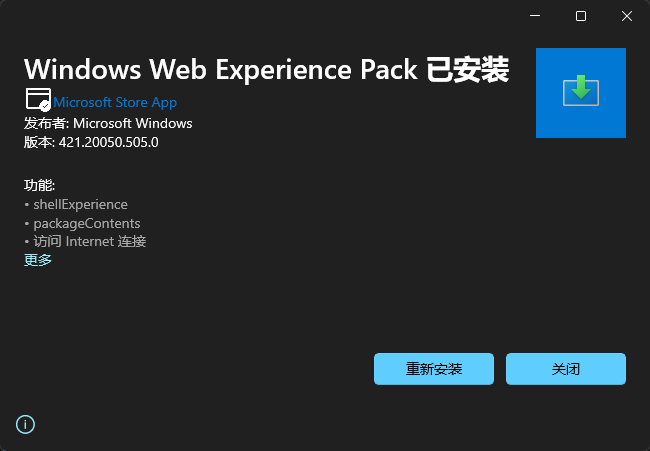650x451 pixels.
Task: Click the 已安装 status text
Action: [x=468, y=69]
